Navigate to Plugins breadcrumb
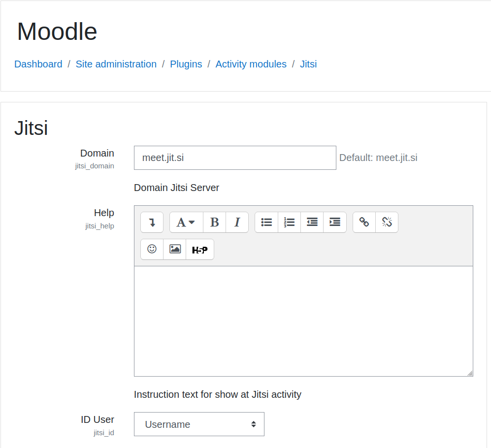491x448 pixels. point(186,64)
